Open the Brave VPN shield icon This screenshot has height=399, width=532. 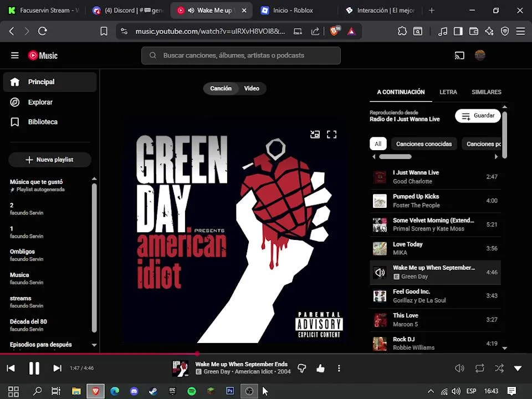(505, 31)
